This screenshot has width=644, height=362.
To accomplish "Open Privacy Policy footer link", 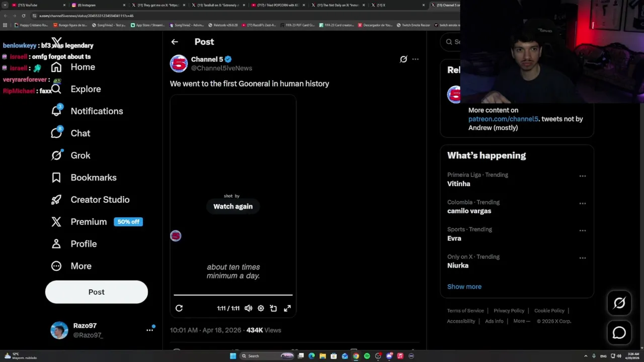I will [x=509, y=311].
